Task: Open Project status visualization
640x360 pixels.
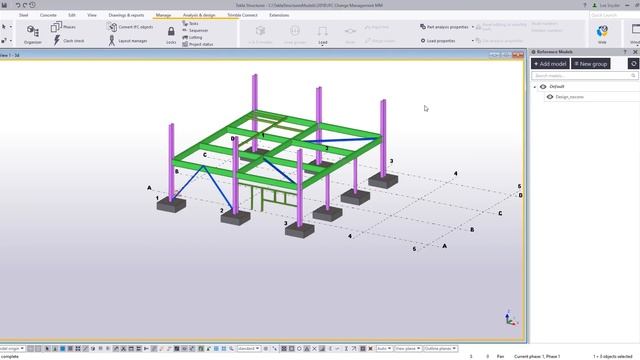Action: [x=198, y=44]
